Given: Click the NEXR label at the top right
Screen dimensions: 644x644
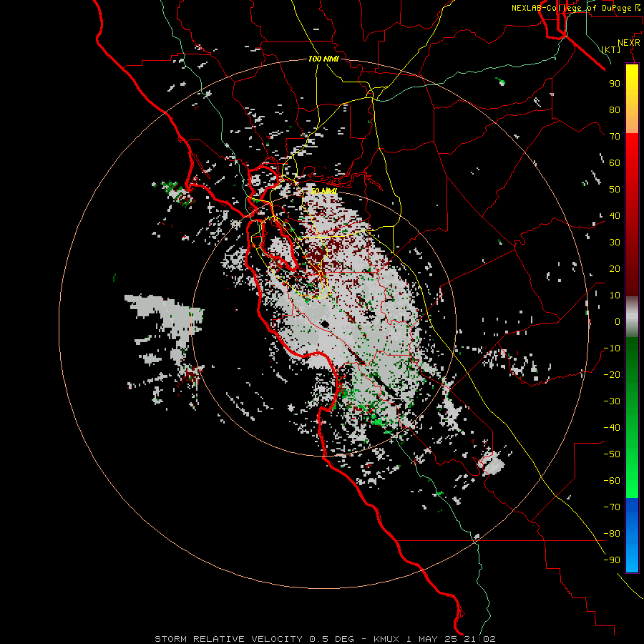Looking at the screenshot, I should tap(629, 43).
